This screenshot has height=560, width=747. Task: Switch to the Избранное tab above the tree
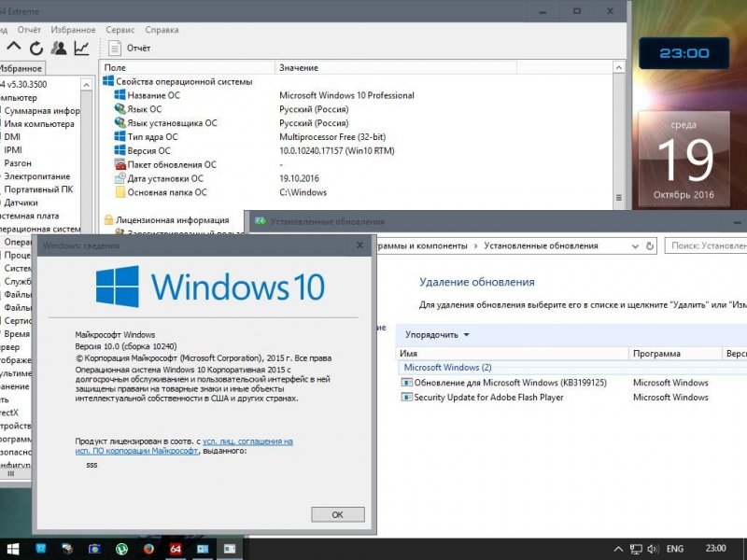21,68
